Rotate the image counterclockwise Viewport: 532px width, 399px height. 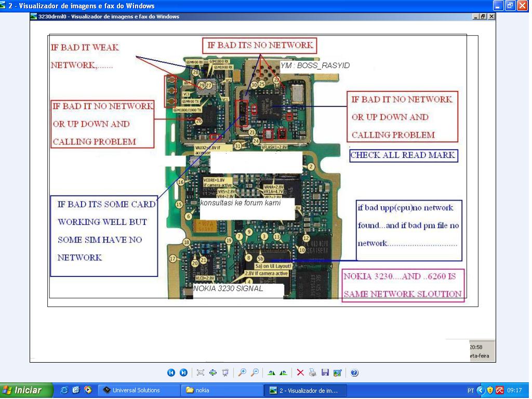(283, 373)
